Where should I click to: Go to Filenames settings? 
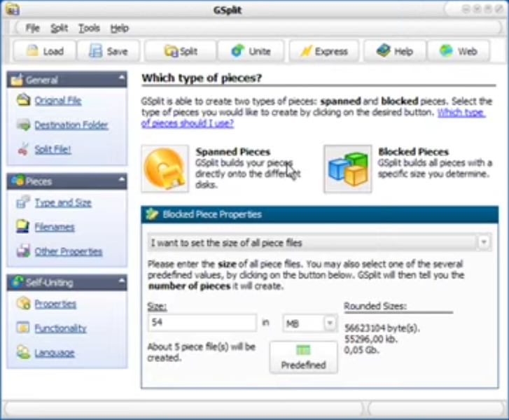(55, 227)
